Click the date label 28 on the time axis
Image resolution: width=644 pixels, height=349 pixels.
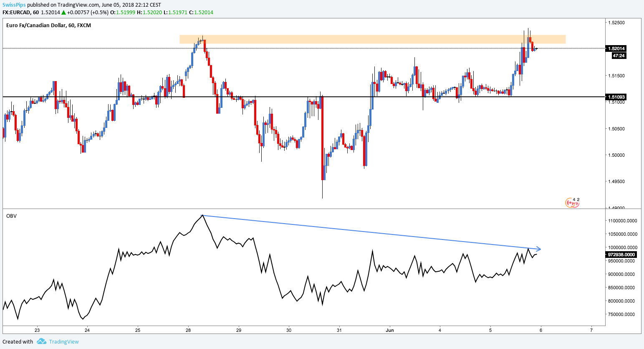[x=188, y=330]
